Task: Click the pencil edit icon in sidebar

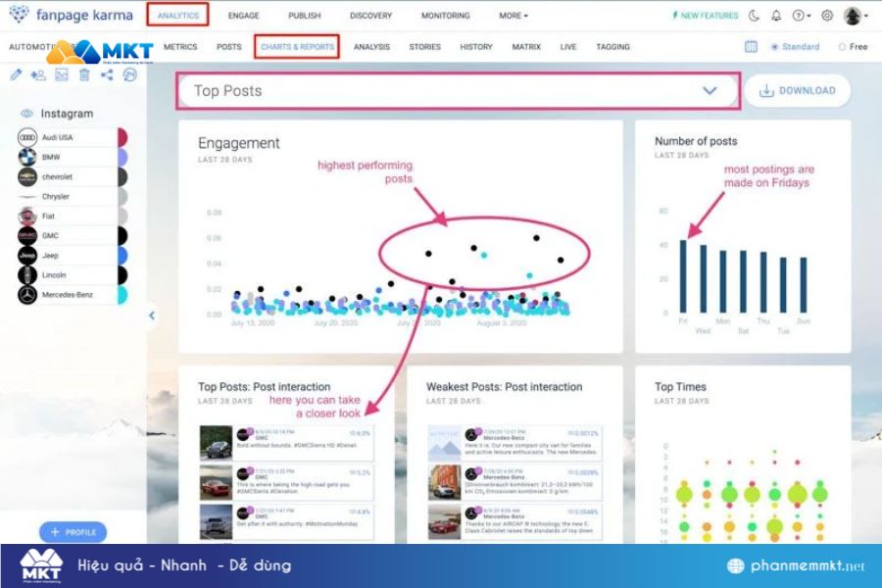Action: tap(15, 74)
